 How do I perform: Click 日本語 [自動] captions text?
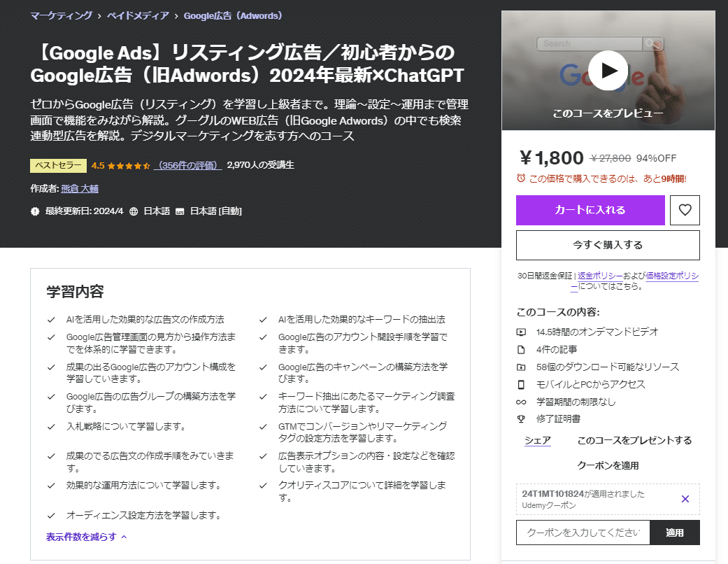click(216, 211)
